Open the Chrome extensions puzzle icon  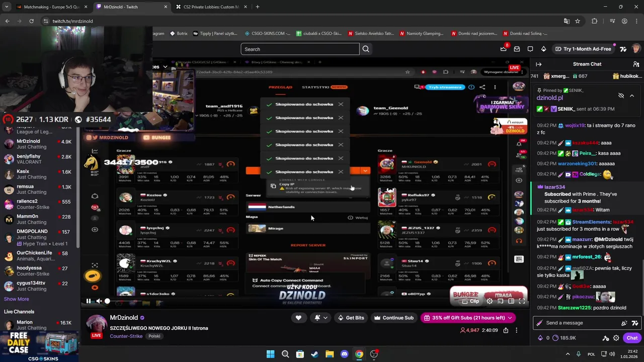(594, 21)
